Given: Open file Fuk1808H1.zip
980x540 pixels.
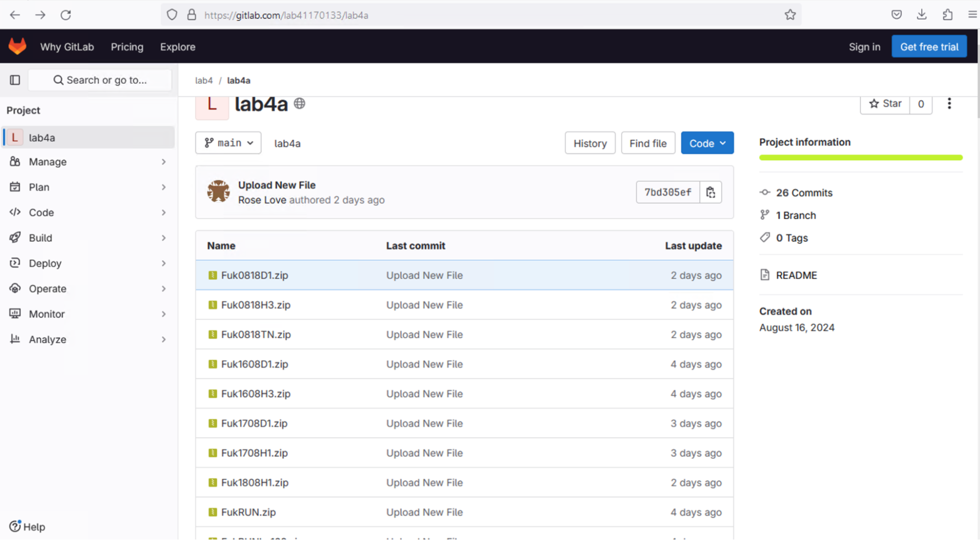Looking at the screenshot, I should click(254, 483).
